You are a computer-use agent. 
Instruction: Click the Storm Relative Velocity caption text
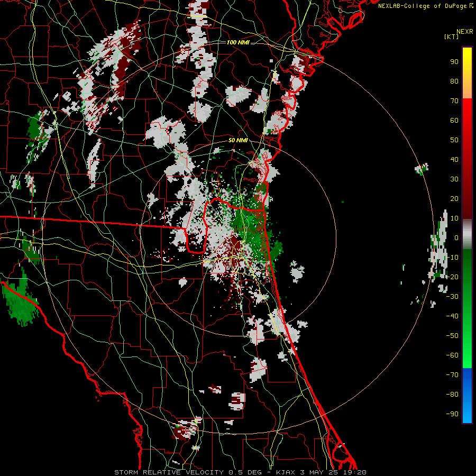click(x=240, y=472)
